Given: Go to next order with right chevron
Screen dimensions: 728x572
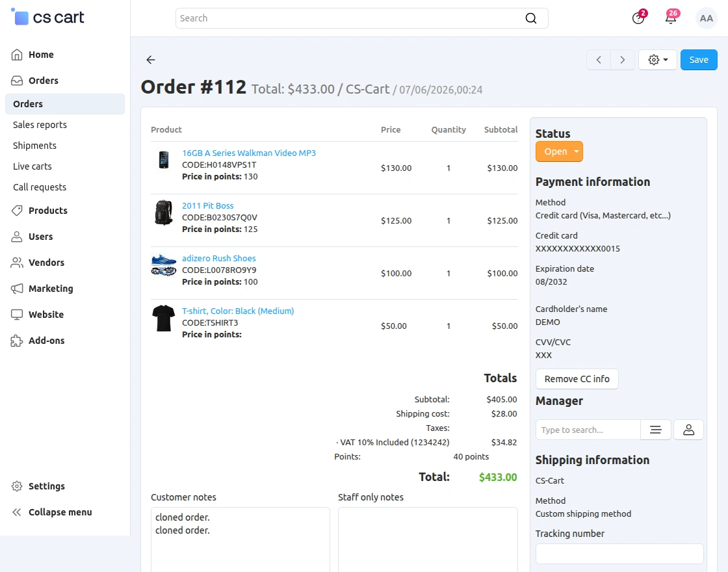Looking at the screenshot, I should point(623,60).
